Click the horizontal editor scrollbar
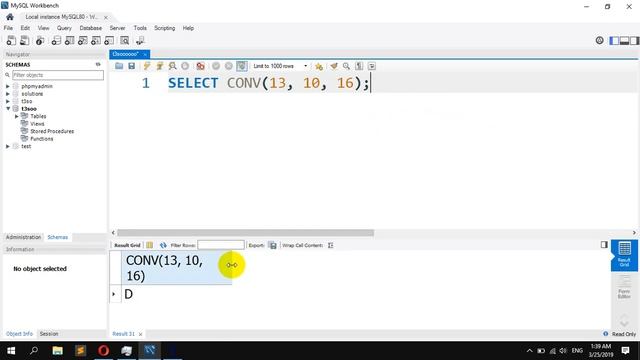The image size is (640, 360). (245, 233)
